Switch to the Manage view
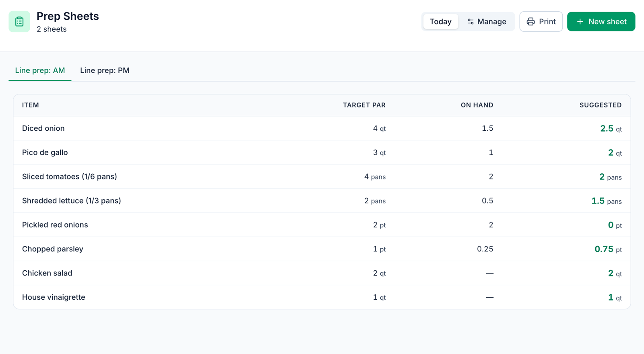Viewport: 644px width, 354px height. coord(487,22)
